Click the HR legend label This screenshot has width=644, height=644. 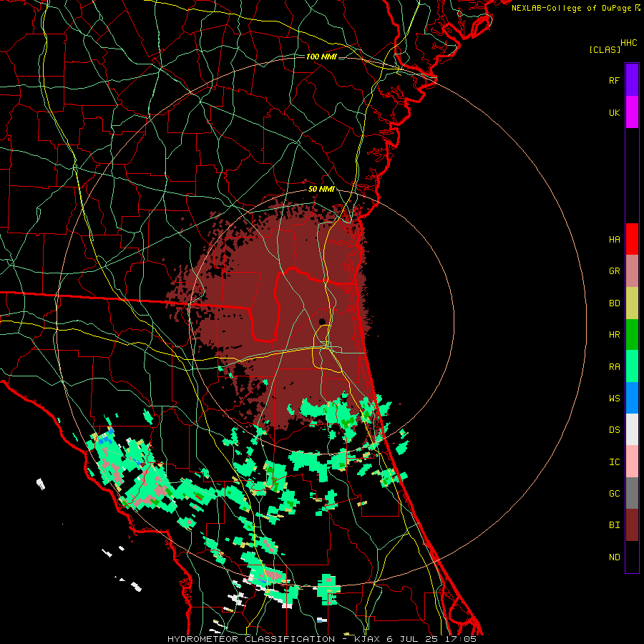coord(614,335)
